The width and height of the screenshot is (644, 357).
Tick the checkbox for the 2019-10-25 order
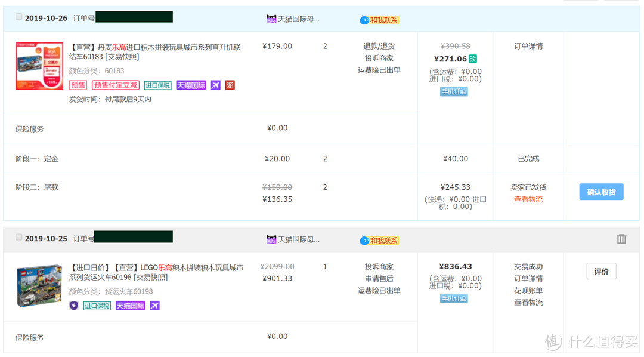pos(18,238)
